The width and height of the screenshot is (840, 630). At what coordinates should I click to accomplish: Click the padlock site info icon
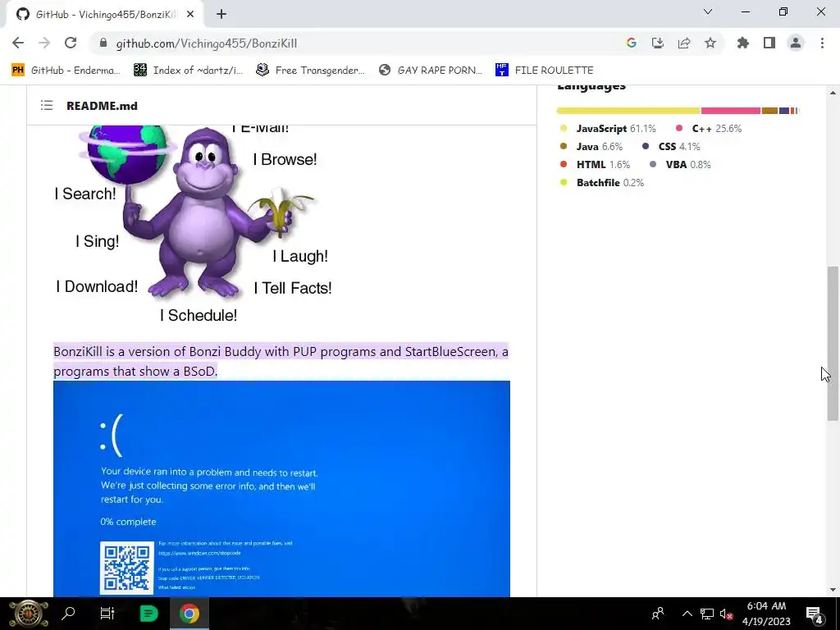[103, 43]
